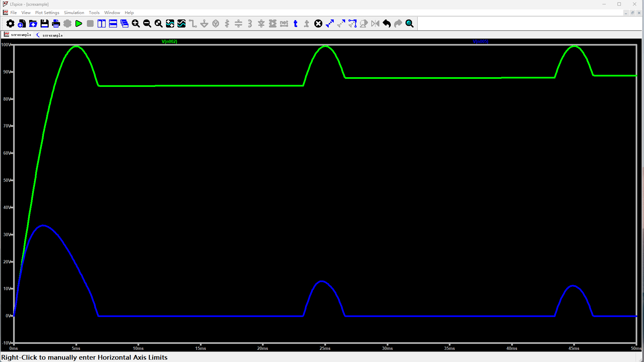
Task: Open the Simulation menu
Action: point(74,12)
